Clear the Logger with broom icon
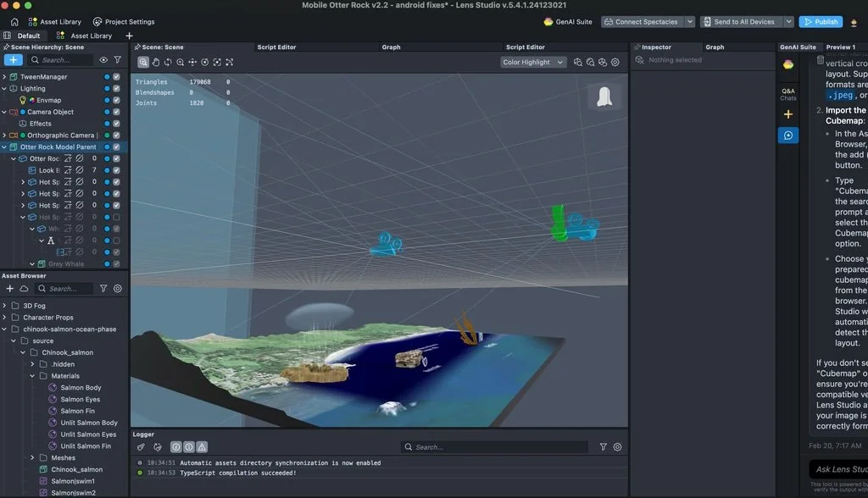 point(142,446)
